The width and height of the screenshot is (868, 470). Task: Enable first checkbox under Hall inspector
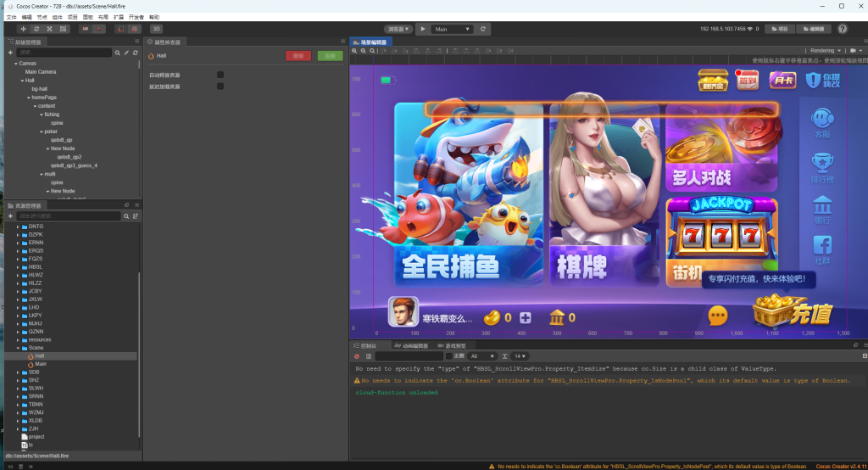pos(220,75)
